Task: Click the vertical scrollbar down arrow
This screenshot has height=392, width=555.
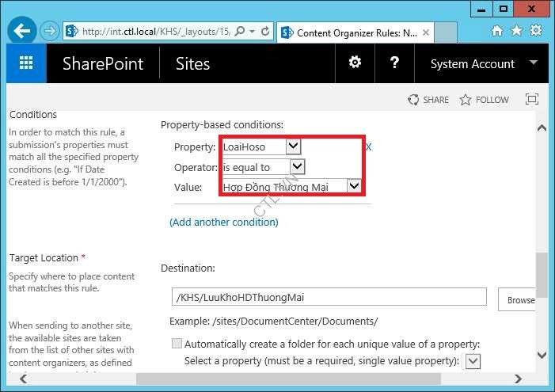Action: 542,356
